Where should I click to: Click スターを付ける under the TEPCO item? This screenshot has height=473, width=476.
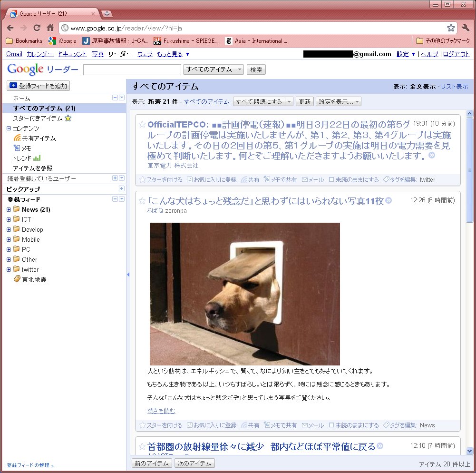click(161, 179)
